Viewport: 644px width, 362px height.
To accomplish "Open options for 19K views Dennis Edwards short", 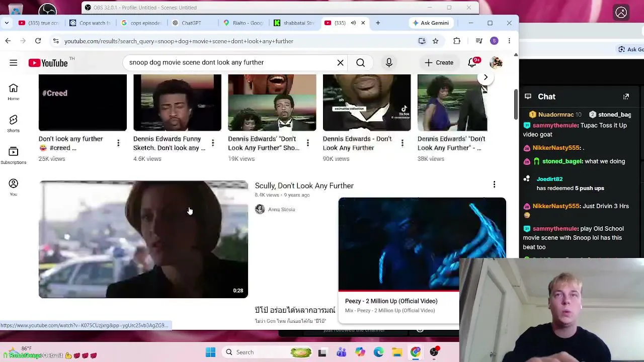I will point(308,143).
